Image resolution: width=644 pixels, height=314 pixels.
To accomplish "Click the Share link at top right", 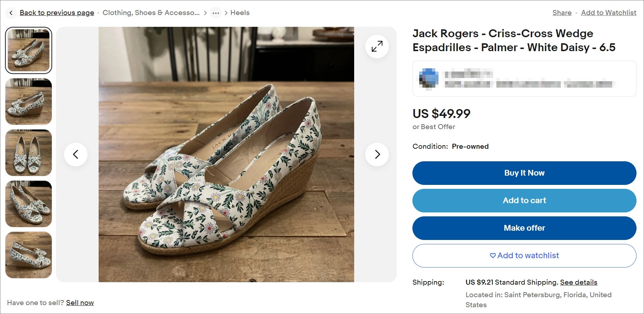I will (x=561, y=13).
